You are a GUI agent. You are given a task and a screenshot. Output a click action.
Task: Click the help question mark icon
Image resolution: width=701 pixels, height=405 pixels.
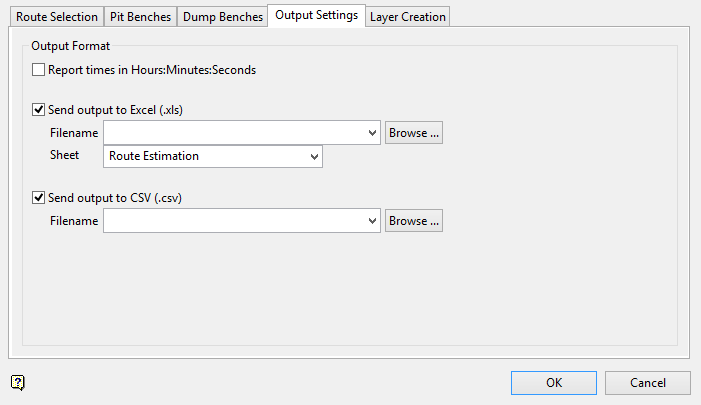click(18, 382)
